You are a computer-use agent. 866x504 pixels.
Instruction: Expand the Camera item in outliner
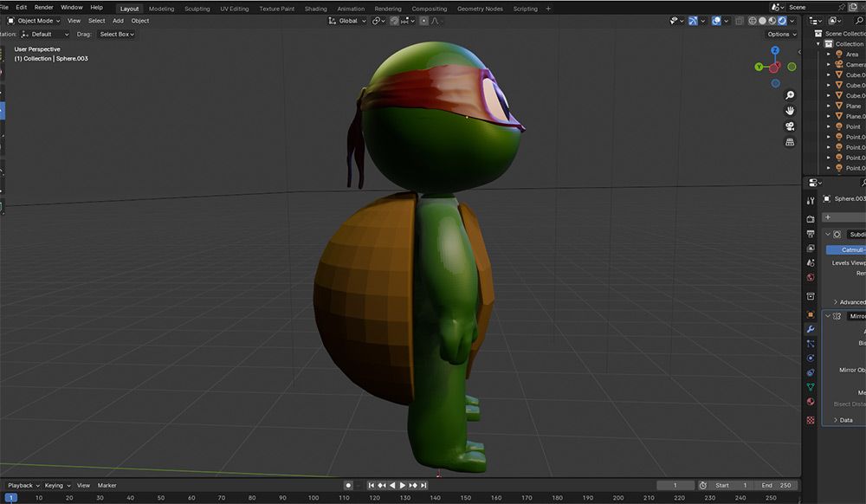click(x=829, y=65)
